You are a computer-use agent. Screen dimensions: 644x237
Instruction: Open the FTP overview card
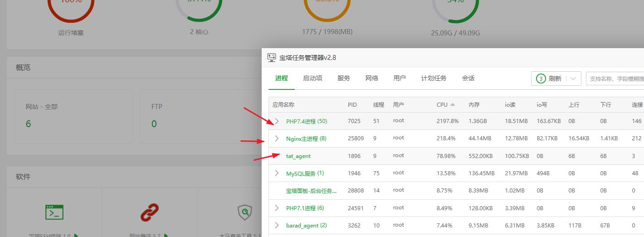[x=199, y=117]
